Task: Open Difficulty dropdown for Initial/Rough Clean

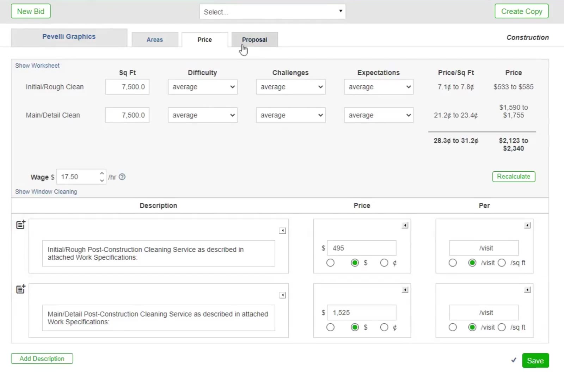Action: pyautogui.click(x=203, y=87)
